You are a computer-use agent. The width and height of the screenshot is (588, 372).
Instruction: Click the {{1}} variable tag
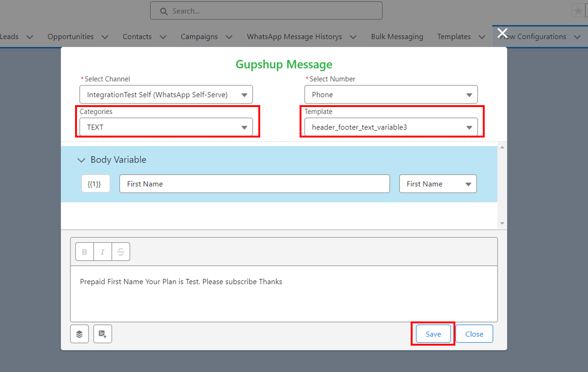click(96, 184)
